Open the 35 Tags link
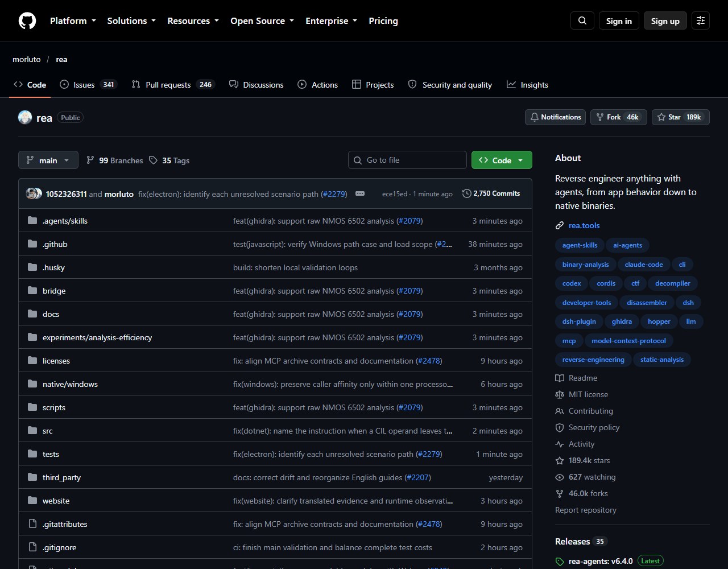Viewport: 728px width, 569px height. [169, 160]
